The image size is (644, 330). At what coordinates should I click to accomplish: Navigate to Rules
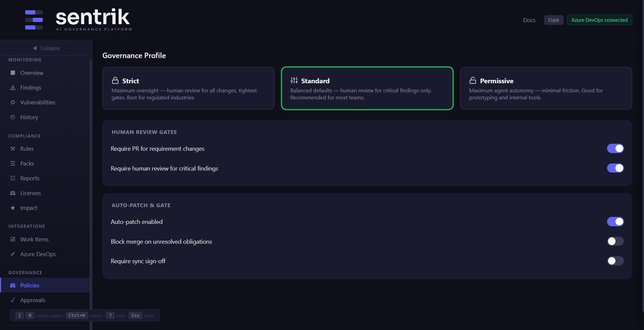[x=45, y=149]
